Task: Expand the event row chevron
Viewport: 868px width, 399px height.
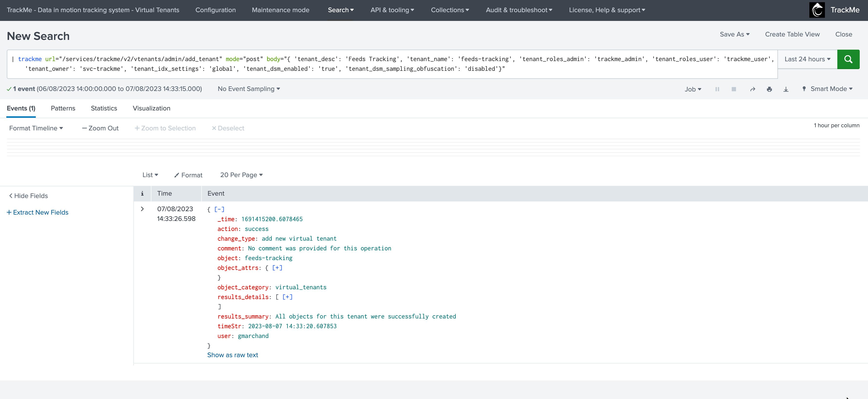Action: point(142,209)
